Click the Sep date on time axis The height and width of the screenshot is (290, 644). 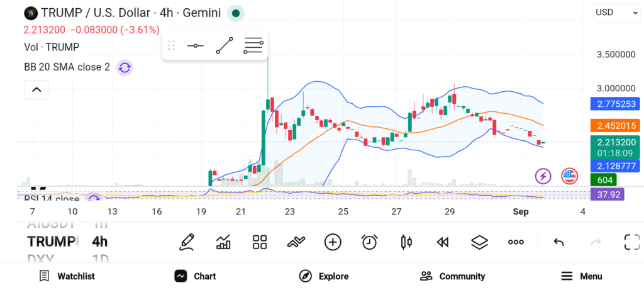pos(521,212)
